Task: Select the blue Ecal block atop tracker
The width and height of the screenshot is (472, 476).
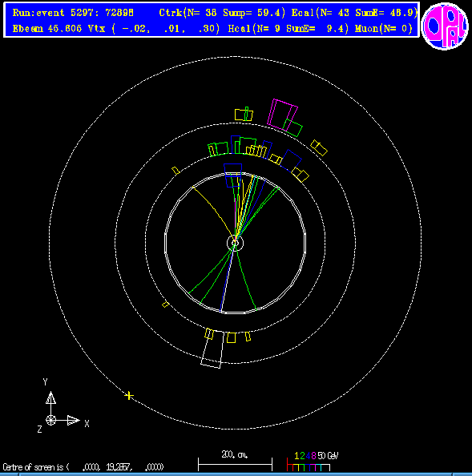Action: coord(233,175)
